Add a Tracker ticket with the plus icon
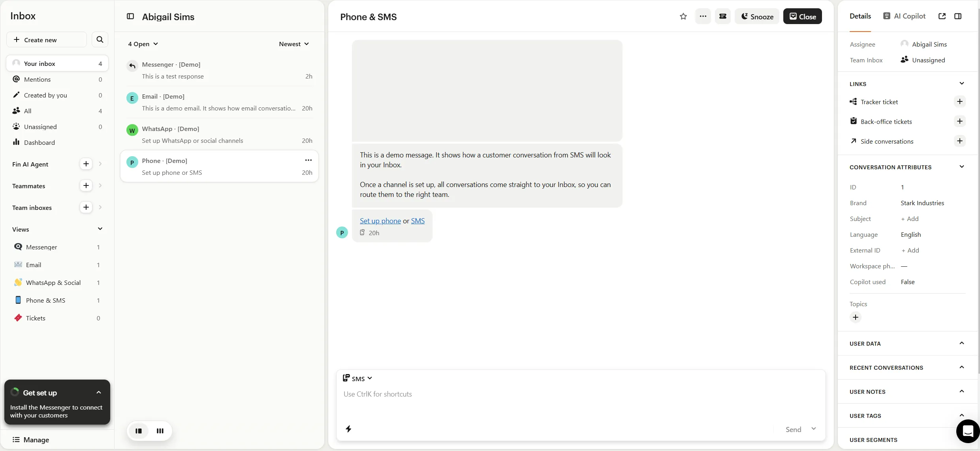 pos(960,101)
